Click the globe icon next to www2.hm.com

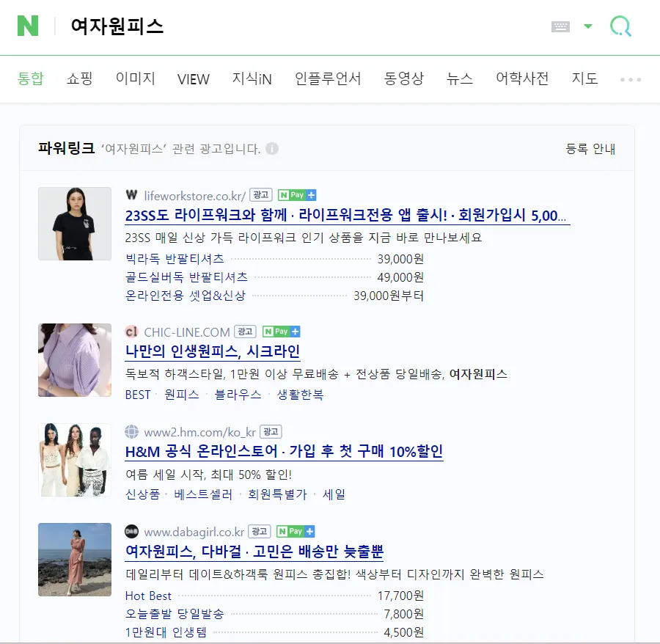(x=130, y=431)
